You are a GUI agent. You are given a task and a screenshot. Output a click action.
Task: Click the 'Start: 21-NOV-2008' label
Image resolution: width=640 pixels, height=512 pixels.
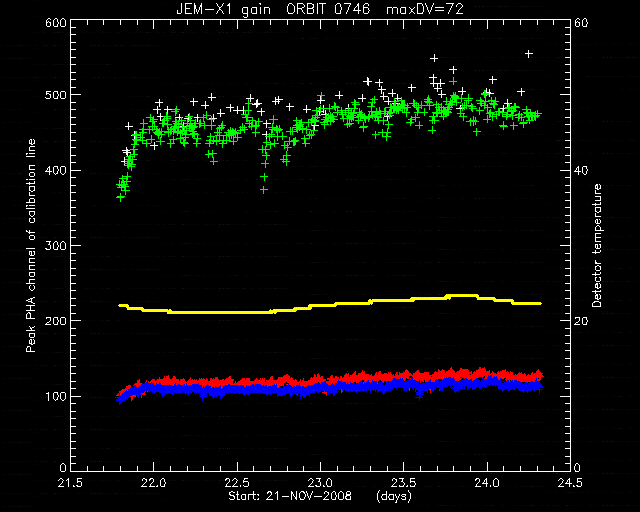tap(290, 496)
